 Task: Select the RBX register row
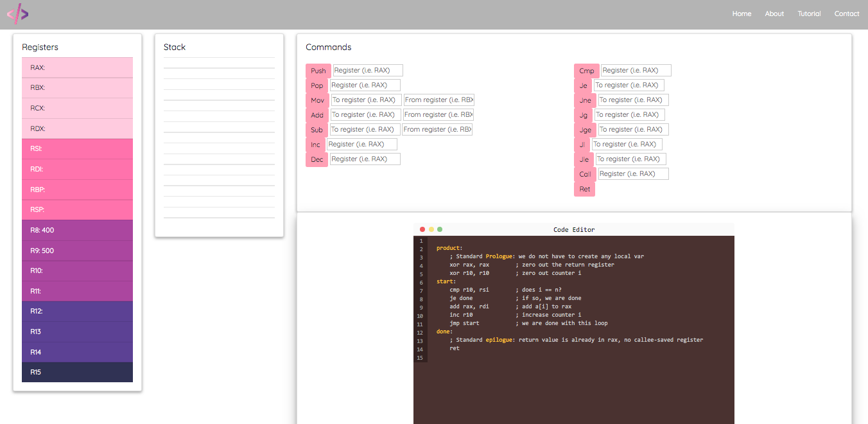click(x=77, y=88)
